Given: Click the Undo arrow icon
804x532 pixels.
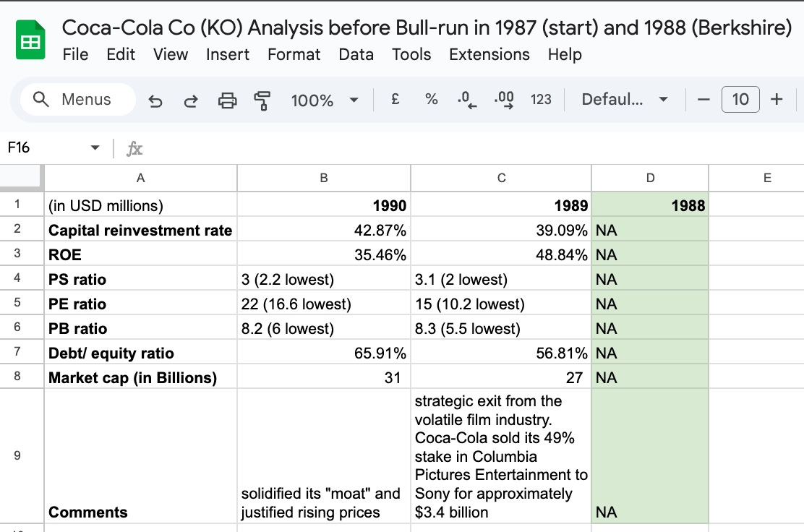Looking at the screenshot, I should 155,100.
